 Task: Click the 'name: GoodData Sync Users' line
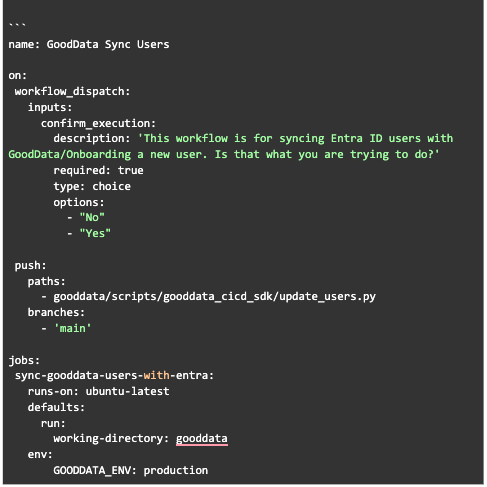pos(89,44)
